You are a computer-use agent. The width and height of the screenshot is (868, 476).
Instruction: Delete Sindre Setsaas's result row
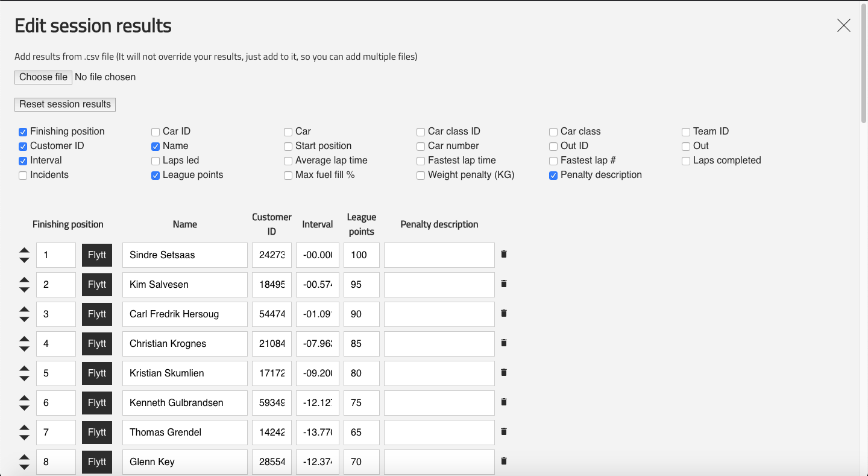pos(504,254)
